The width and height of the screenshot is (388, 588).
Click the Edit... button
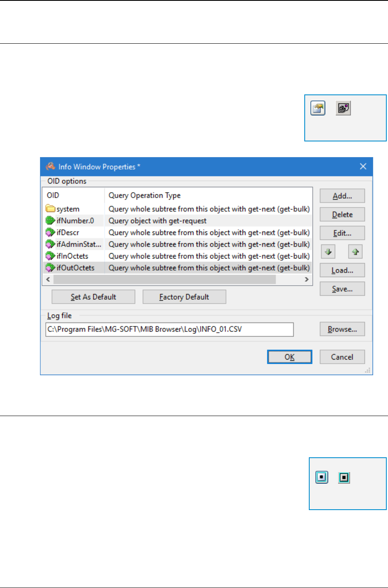coord(342,233)
